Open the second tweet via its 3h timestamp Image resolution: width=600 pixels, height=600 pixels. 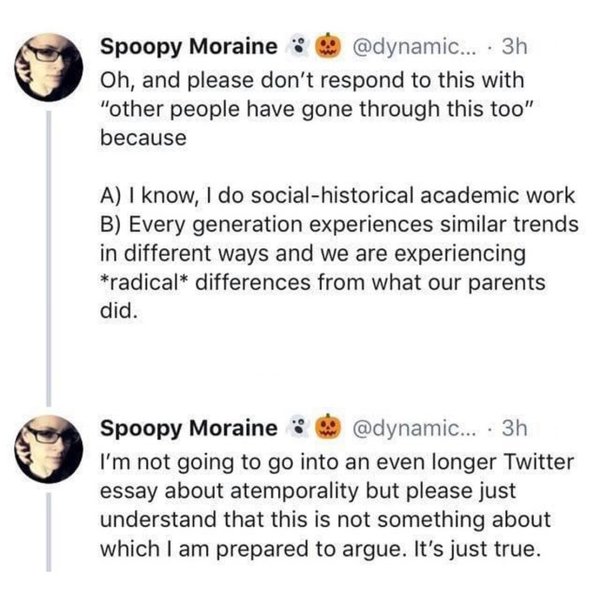click(x=514, y=429)
